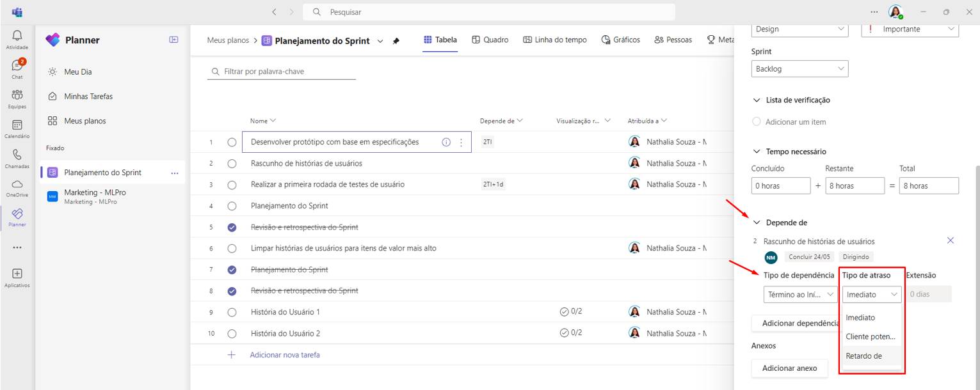Sort by the Nome column header
The height and width of the screenshot is (390, 980).
[x=262, y=120]
